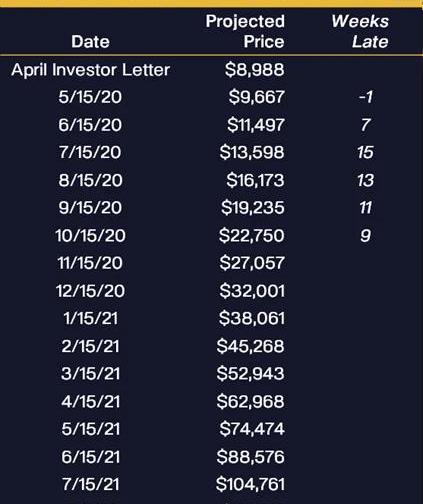Click the $8,988 projected price cell
This screenshot has width=423, height=504.
point(254,70)
